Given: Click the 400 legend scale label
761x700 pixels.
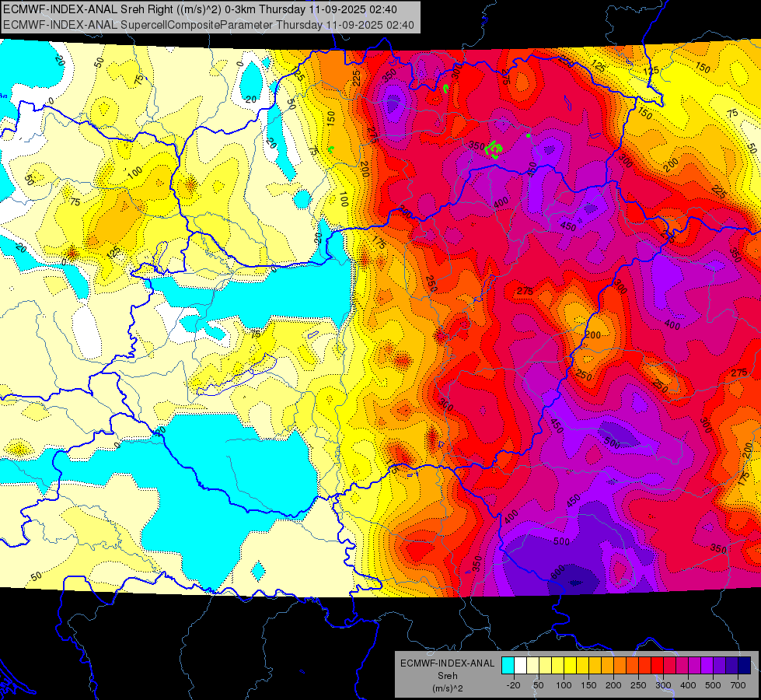Looking at the screenshot, I should (x=688, y=685).
